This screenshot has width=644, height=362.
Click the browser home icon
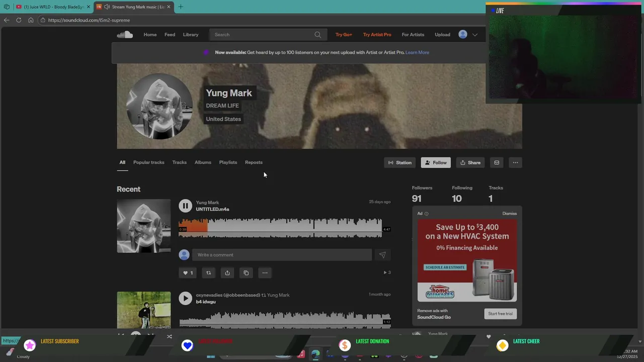31,20
